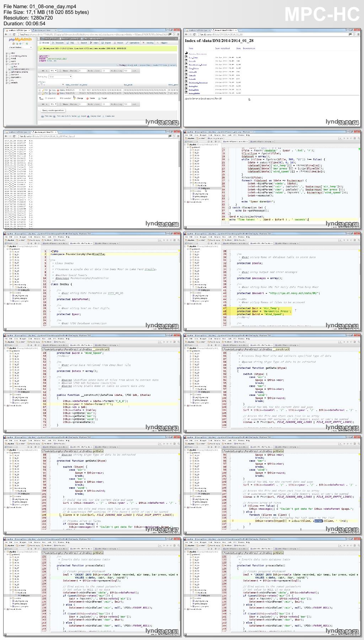This screenshot has height=640, width=364.
Task: Tick checkbox of second result row
Action: tap(39, 93)
